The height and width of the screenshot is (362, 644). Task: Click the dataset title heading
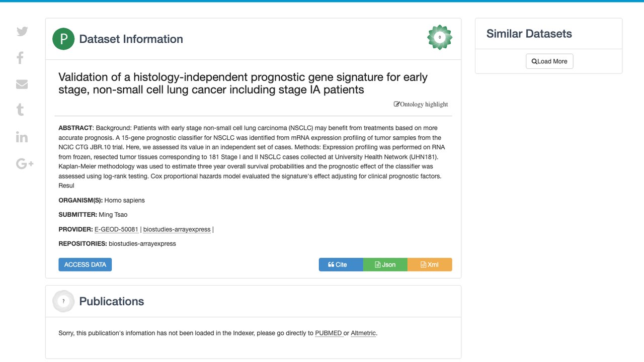[x=243, y=83]
